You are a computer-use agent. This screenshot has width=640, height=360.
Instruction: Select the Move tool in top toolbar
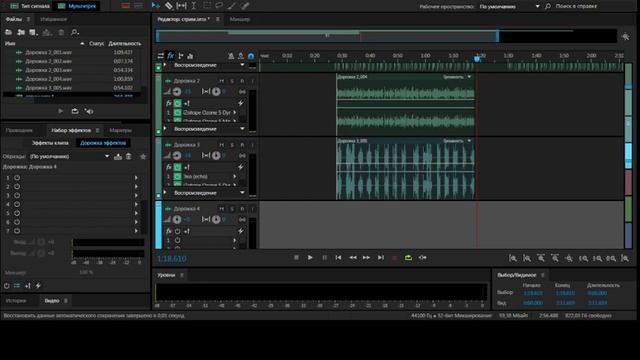pos(156,6)
